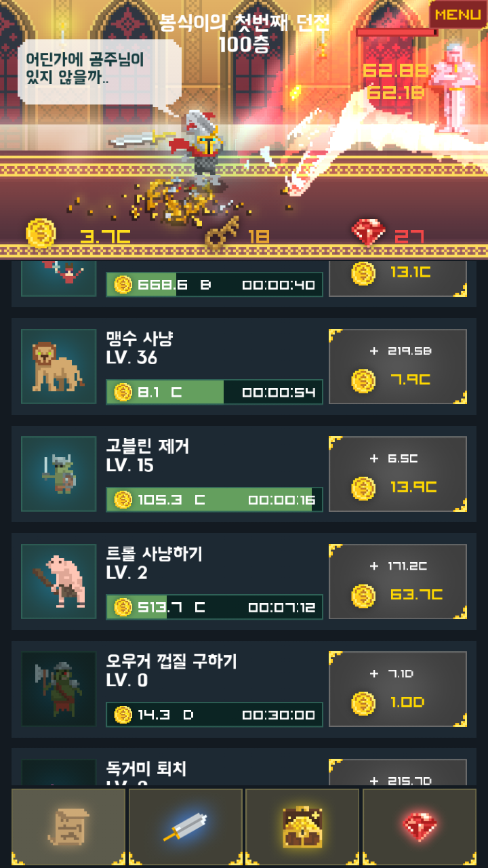Upgrade 고블린 제거 for 13.9C gold
Screen dimensions: 488x868
tap(398, 473)
